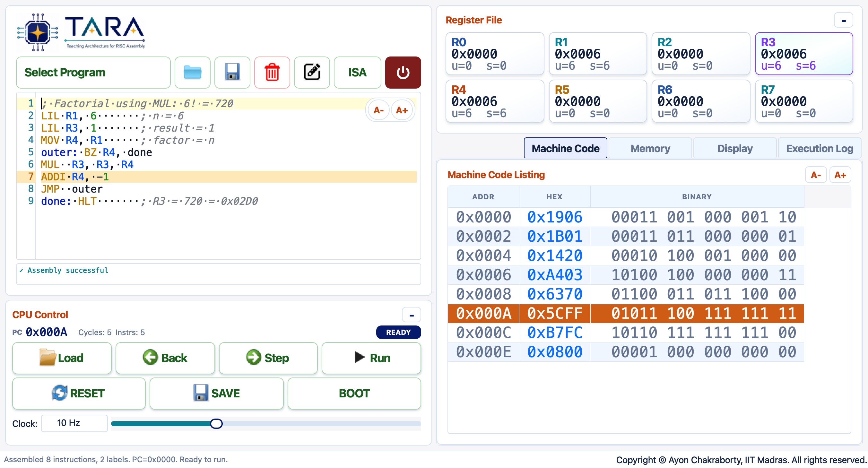Execute one instruction with Step
868x468 pixels.
pos(268,358)
